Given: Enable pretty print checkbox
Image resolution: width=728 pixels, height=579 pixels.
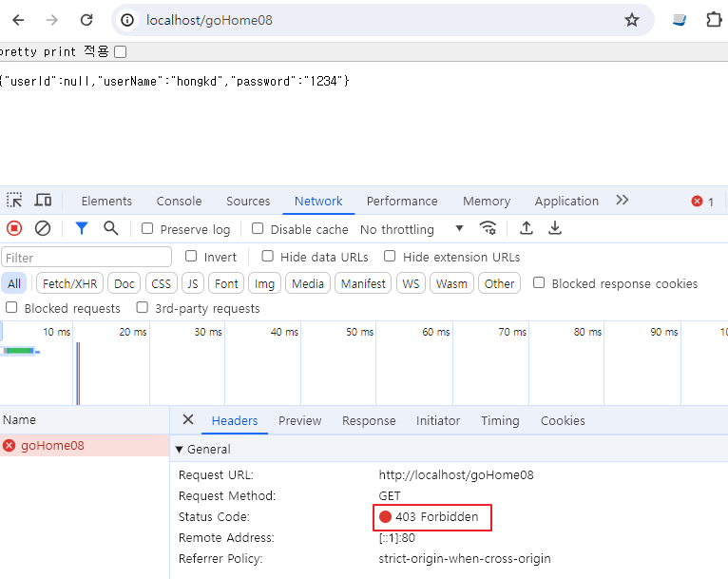Looking at the screenshot, I should click(121, 51).
